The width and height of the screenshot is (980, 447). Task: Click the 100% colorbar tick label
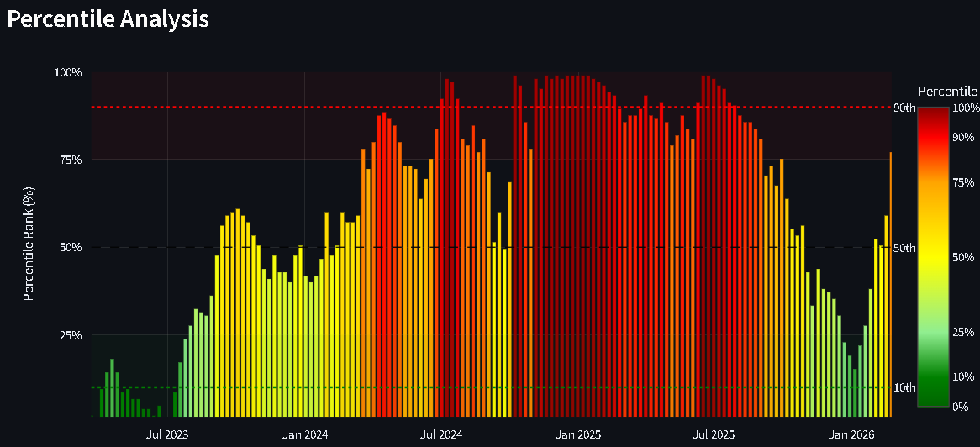(x=966, y=108)
